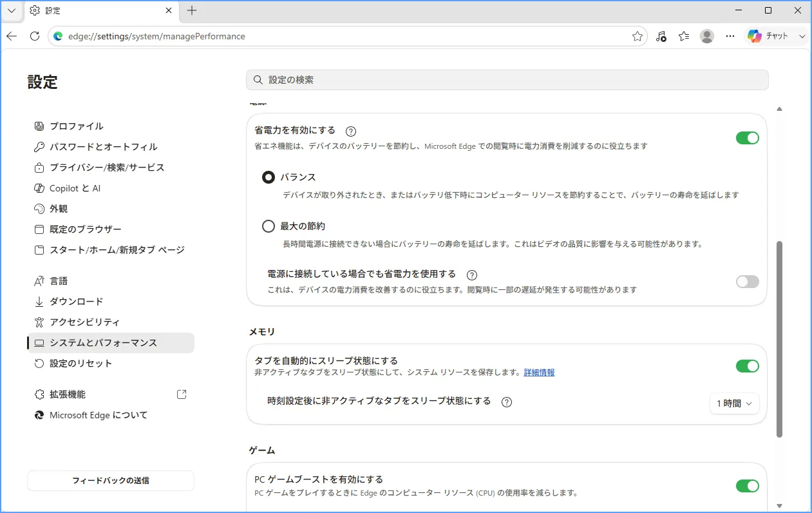Viewport: 812px width, 513px height.
Task: Open the Settings and more ellipsis menu
Action: [730, 36]
